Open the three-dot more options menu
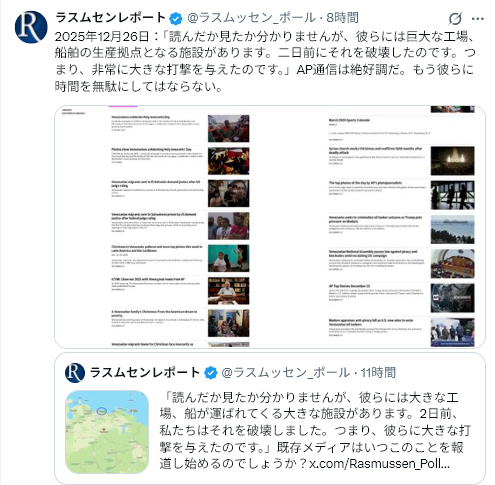Viewport: 495px width, 485px height. pyautogui.click(x=478, y=19)
